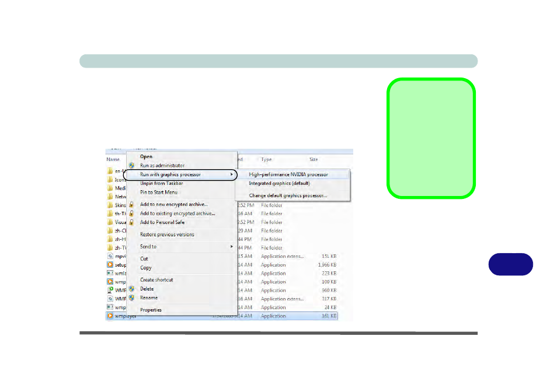Choose Run as administrator
557x392 pixels.
point(162,165)
